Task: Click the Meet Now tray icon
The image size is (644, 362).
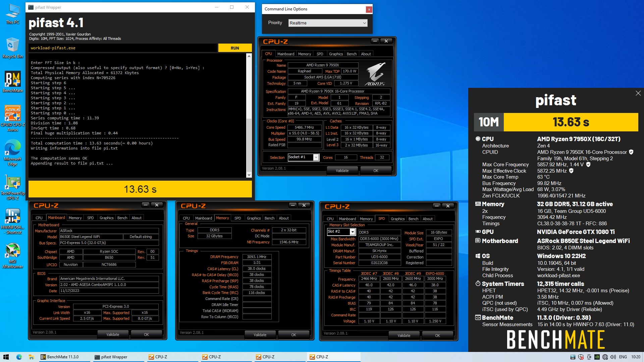Action: tap(589, 357)
